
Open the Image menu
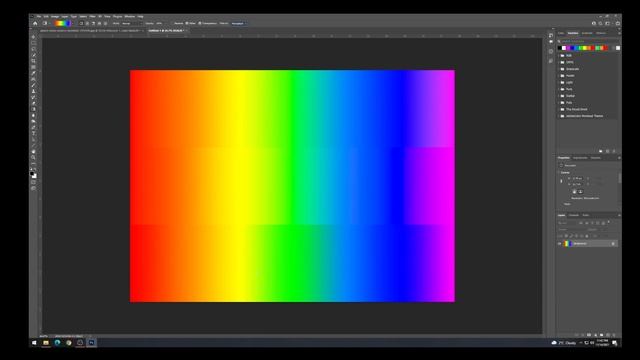click(x=55, y=17)
